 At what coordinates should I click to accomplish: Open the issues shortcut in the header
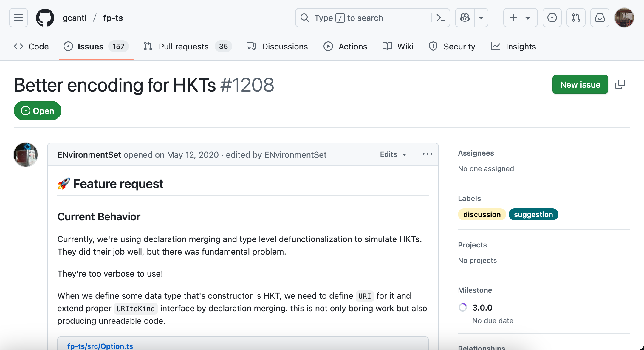(552, 18)
